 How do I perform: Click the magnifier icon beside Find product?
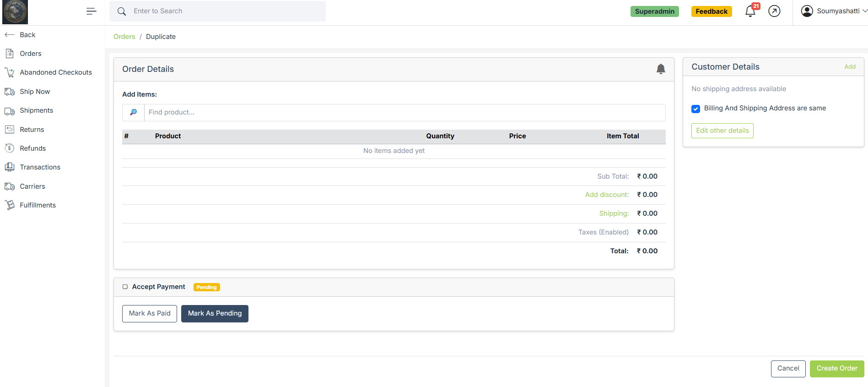[x=133, y=113]
